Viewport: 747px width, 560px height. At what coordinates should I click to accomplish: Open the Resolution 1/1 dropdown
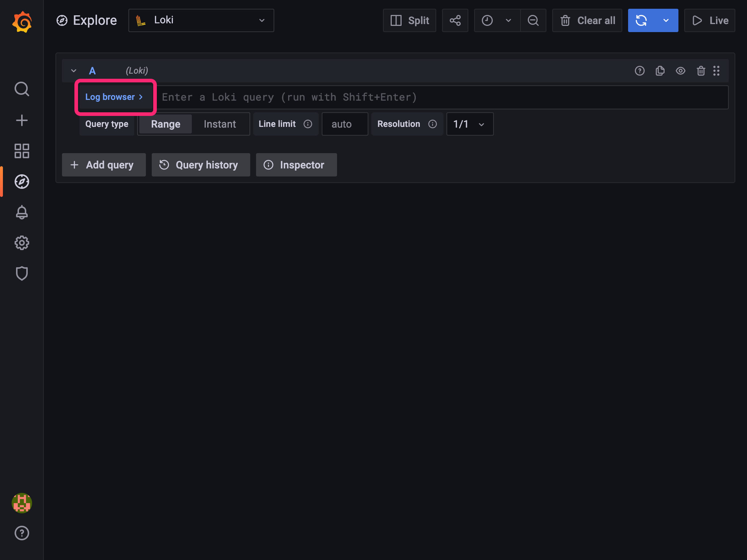(470, 124)
